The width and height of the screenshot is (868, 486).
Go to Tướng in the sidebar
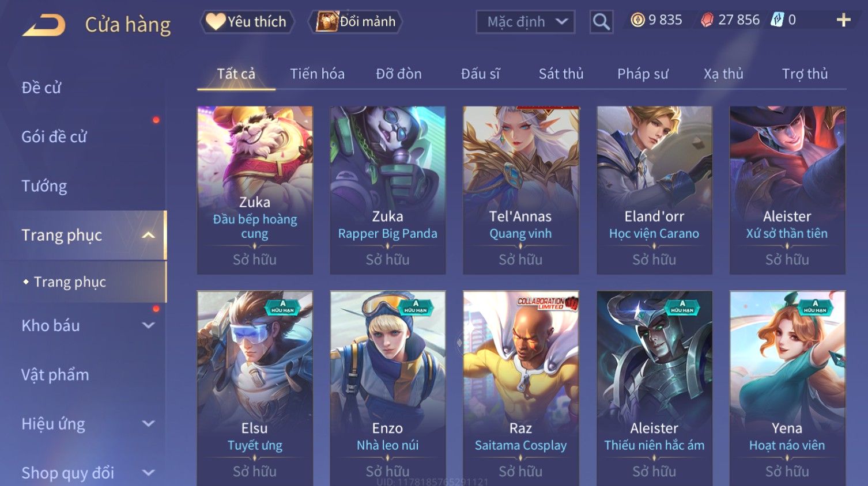tap(44, 186)
